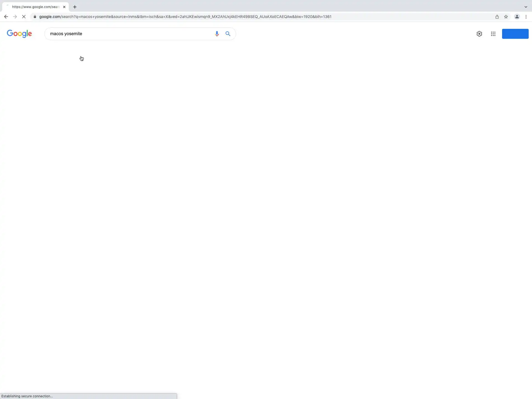Expand the tab search chevron
532x399 pixels.
(526, 7)
